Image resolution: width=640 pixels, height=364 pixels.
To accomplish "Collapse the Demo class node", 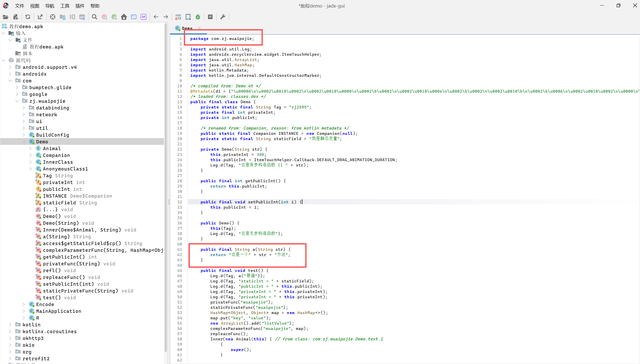I will (24, 142).
